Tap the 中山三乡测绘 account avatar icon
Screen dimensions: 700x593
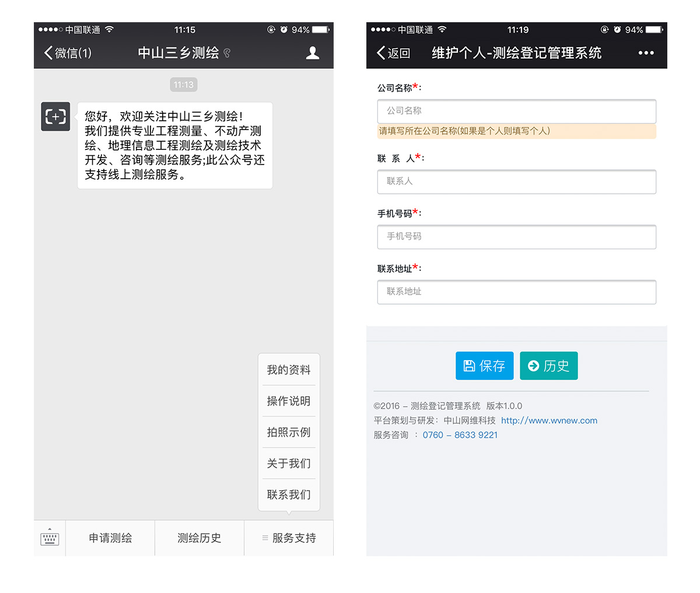pyautogui.click(x=55, y=116)
